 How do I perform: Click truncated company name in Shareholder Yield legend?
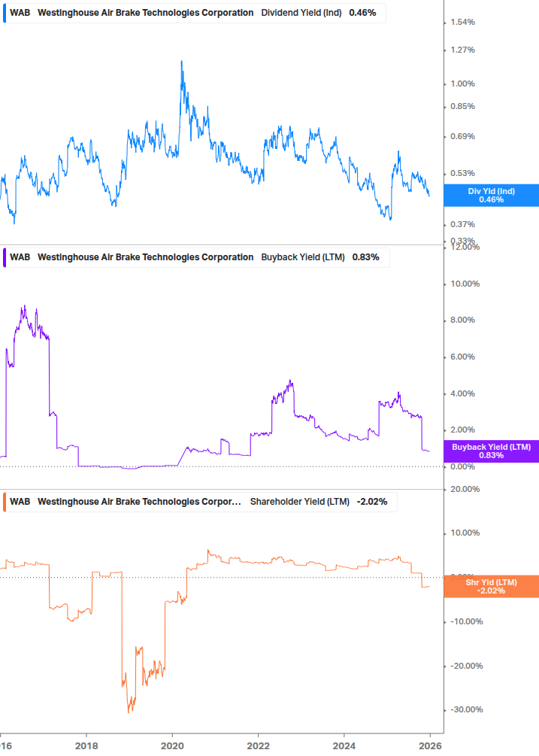coord(139,502)
